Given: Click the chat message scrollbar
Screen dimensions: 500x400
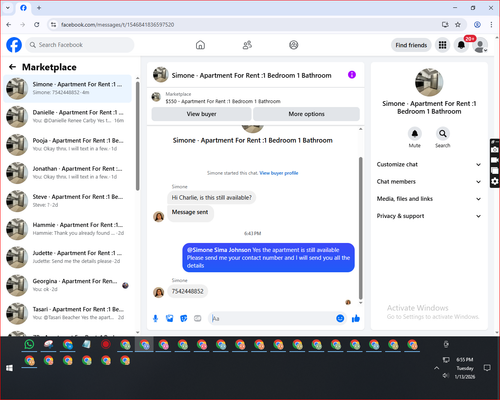Looking at the screenshot, I should pyautogui.click(x=360, y=228).
